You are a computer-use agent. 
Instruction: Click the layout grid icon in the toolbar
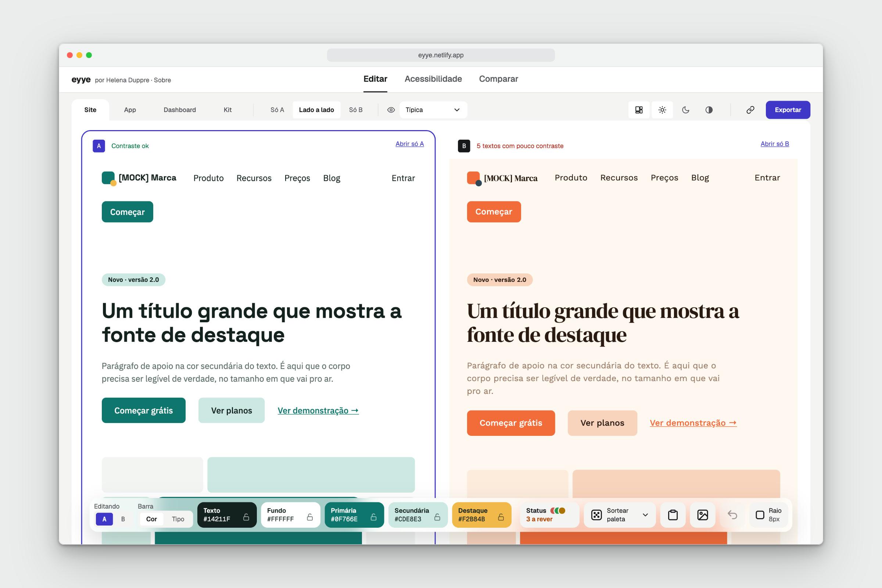pos(639,110)
